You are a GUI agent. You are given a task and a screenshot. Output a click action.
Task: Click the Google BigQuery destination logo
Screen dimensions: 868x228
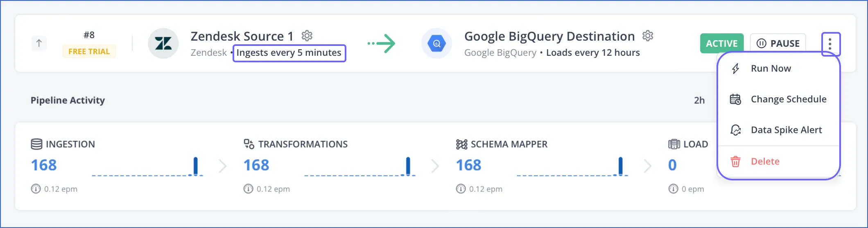click(436, 43)
